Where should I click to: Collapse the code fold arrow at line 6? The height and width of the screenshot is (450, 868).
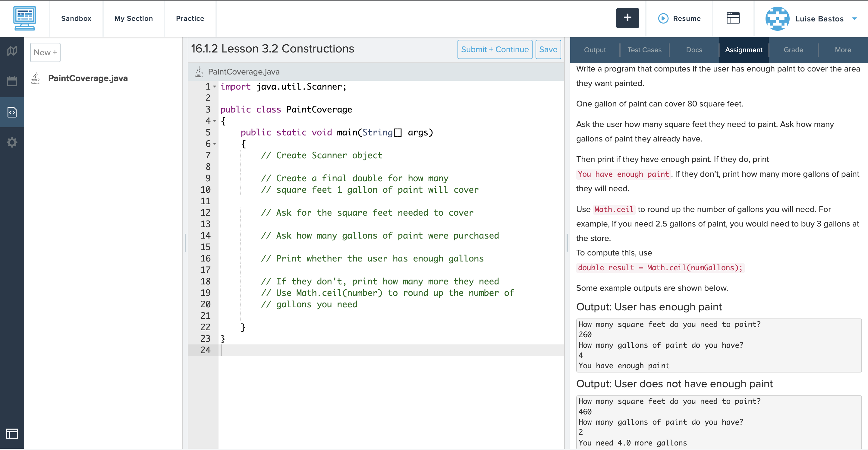point(215,144)
